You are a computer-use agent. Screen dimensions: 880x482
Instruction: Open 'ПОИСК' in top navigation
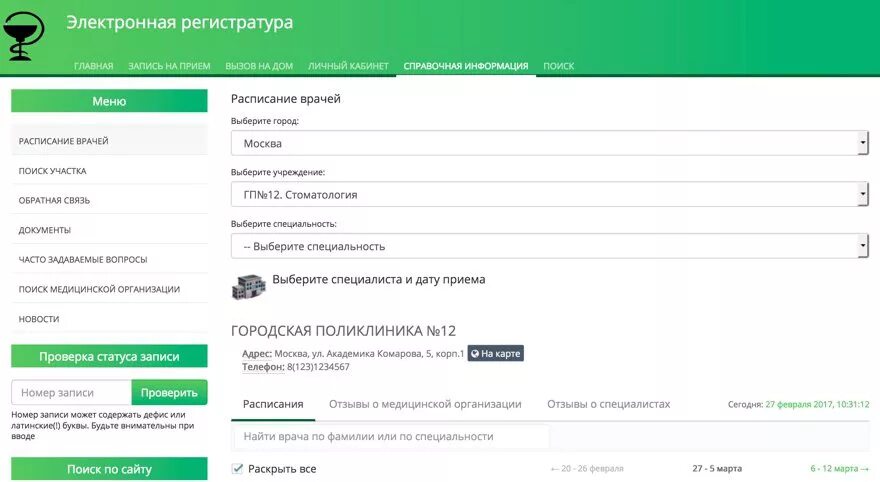click(558, 66)
